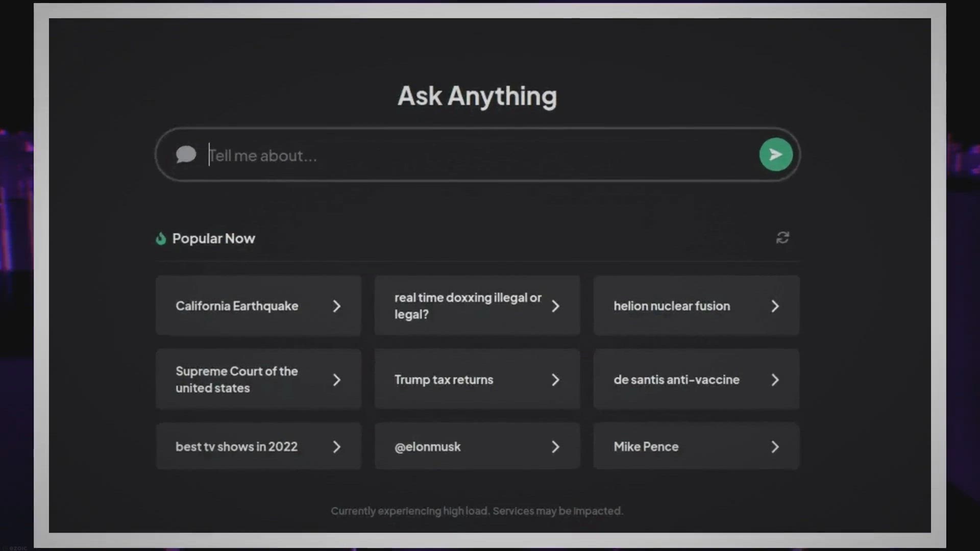980x551 pixels.
Task: Open Supreme Court of the united states
Action: pyautogui.click(x=236, y=380)
